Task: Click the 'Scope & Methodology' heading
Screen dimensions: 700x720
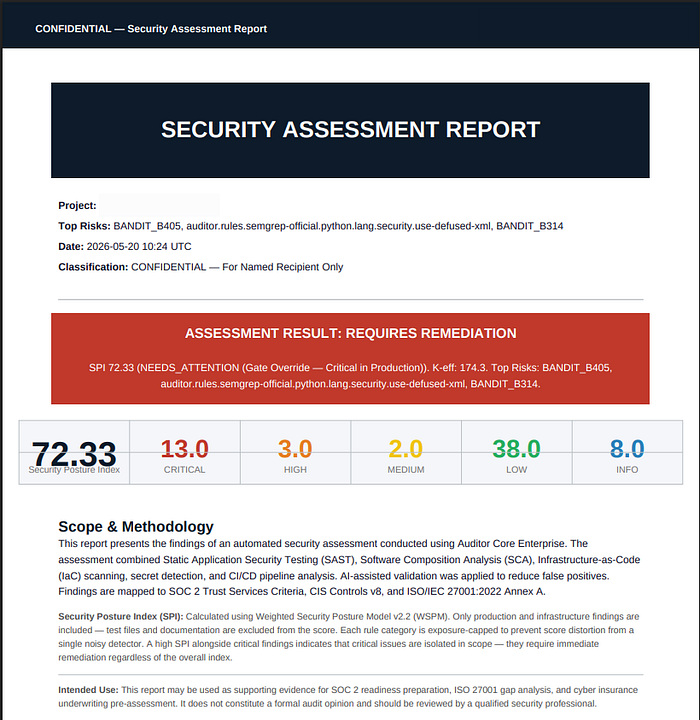Action: tap(136, 527)
